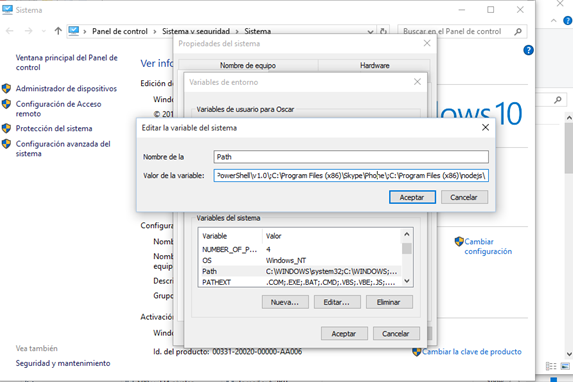The image size is (573, 382).
Task: Maximize the Sistema window
Action: click(x=491, y=10)
